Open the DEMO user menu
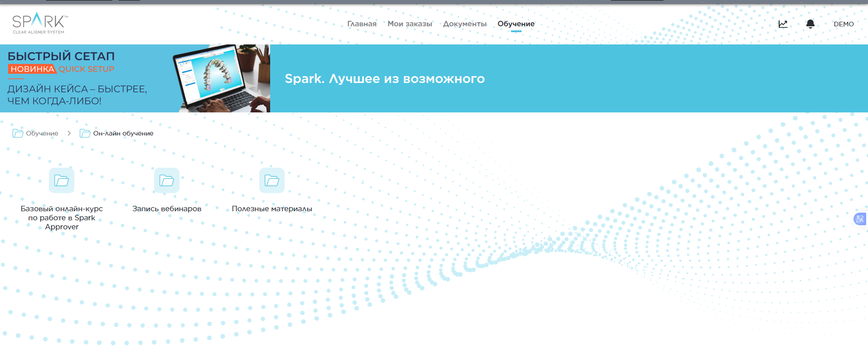 [x=844, y=24]
